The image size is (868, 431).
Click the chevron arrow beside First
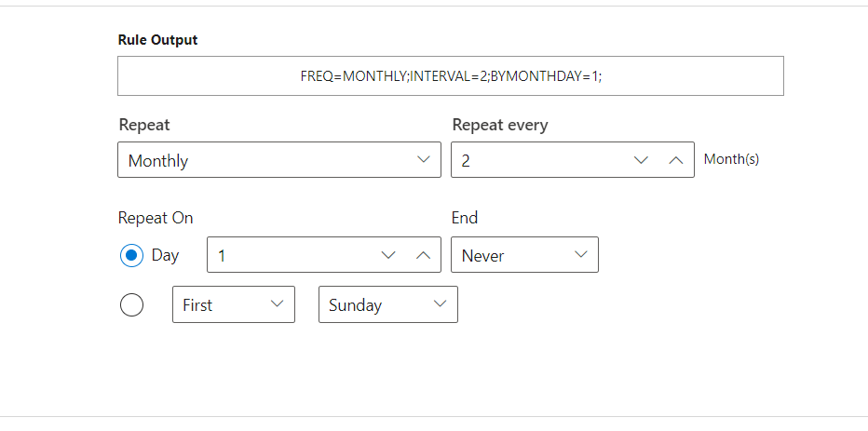pos(278,305)
